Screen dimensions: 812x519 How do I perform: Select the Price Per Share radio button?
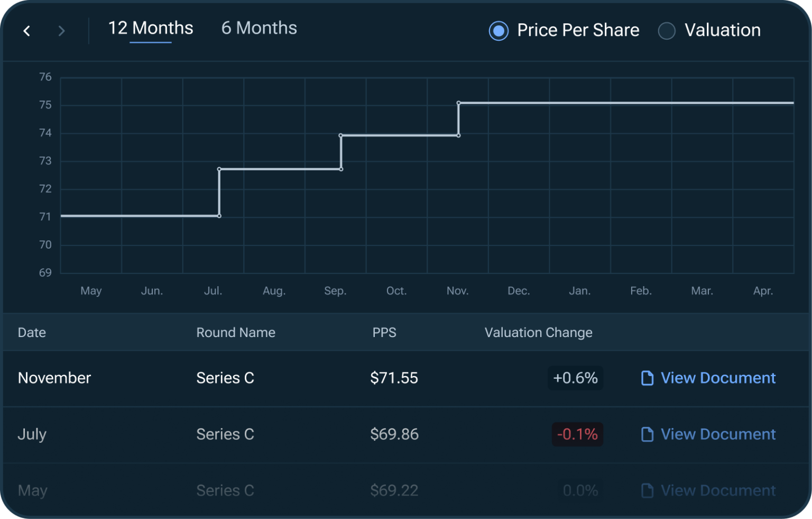499,31
